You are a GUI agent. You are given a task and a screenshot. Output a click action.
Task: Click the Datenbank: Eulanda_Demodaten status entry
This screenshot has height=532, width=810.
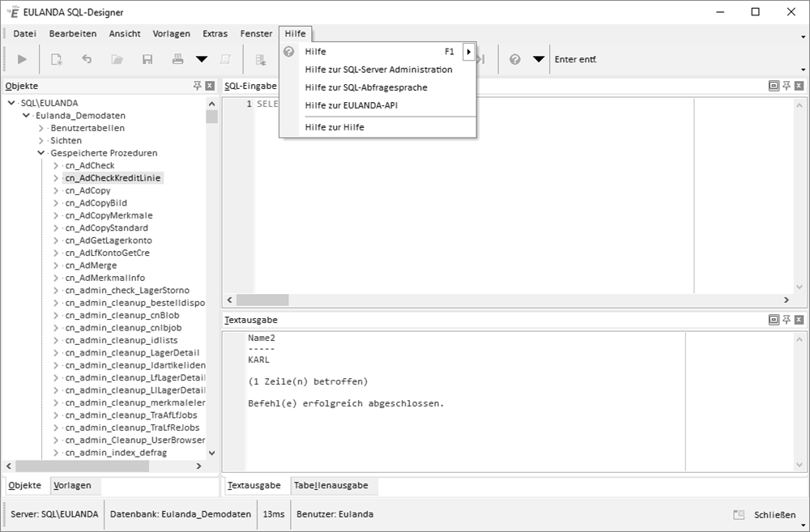coord(181,514)
